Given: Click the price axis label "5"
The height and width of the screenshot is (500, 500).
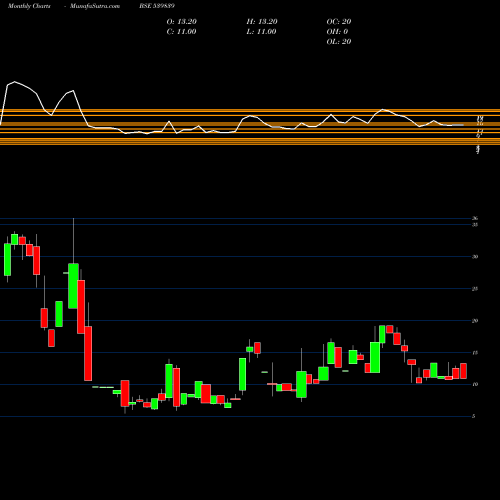Looking at the screenshot, I should click(474, 416).
